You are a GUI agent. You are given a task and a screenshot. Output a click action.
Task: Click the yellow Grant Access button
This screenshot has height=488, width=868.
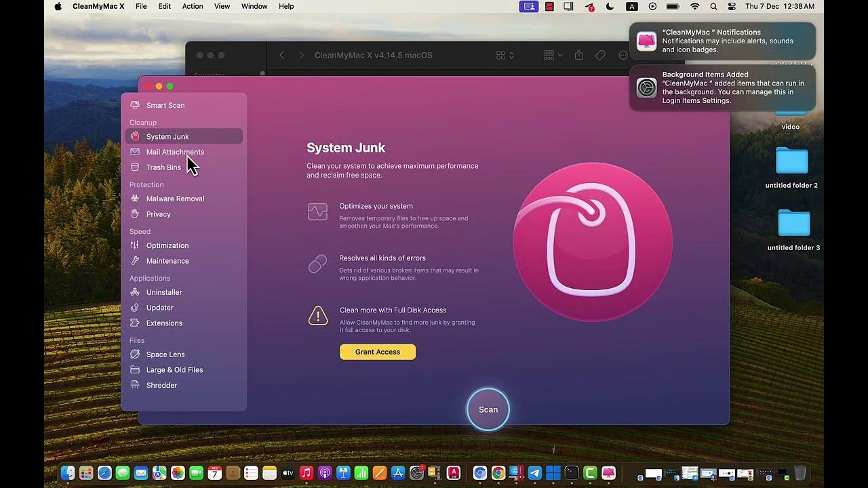378,352
